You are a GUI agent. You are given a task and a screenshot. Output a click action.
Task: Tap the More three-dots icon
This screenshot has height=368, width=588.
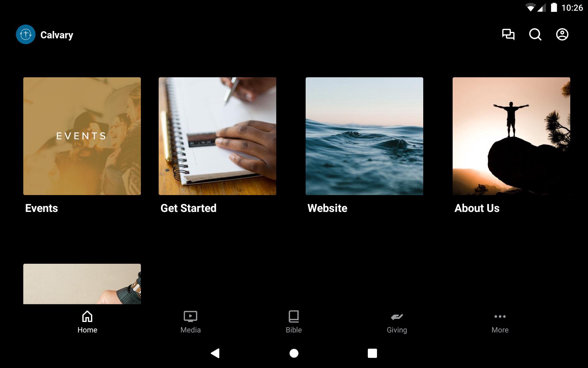(500, 316)
